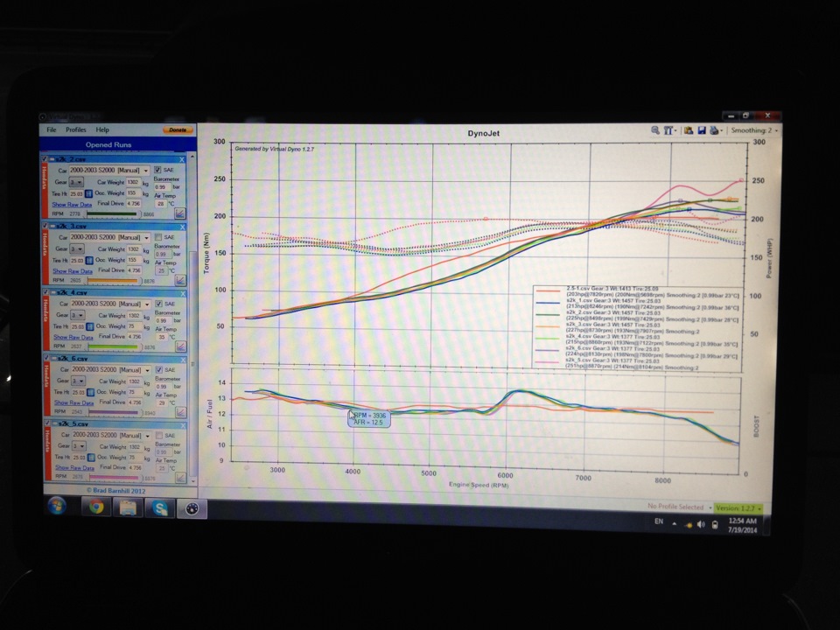
Task: Open the Smoothing: 2 dropdown
Action: click(754, 130)
